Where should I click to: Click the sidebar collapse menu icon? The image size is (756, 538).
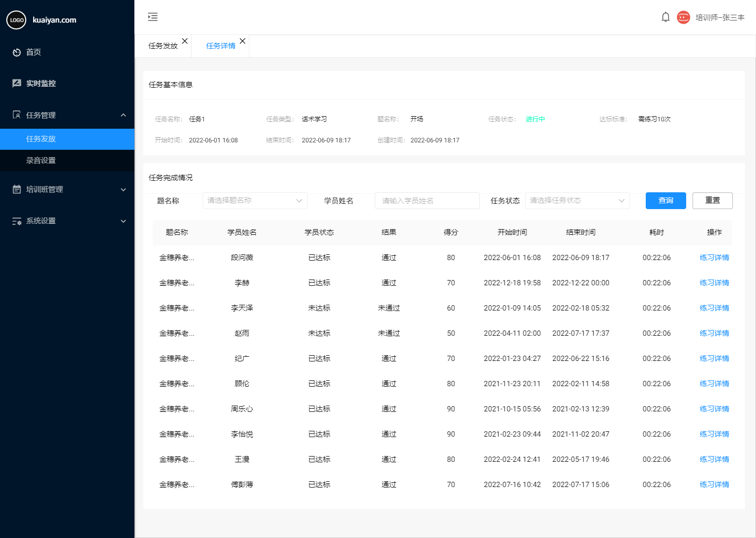153,17
